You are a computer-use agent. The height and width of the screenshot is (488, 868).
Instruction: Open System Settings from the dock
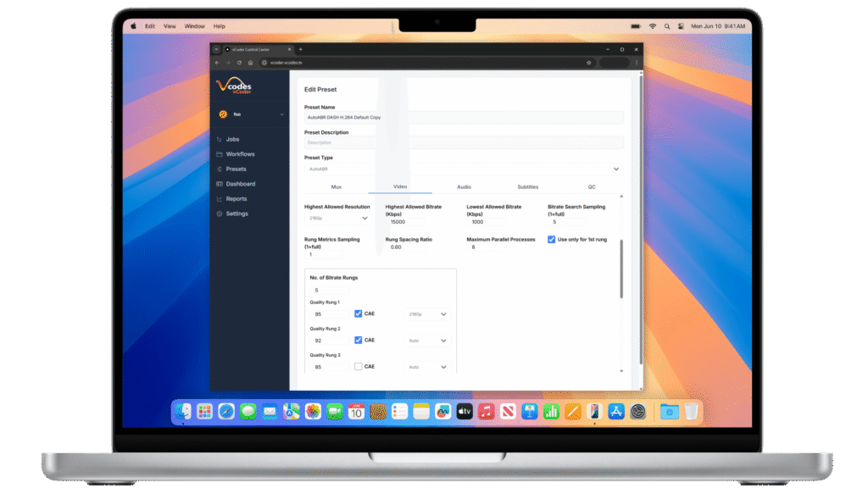(637, 412)
